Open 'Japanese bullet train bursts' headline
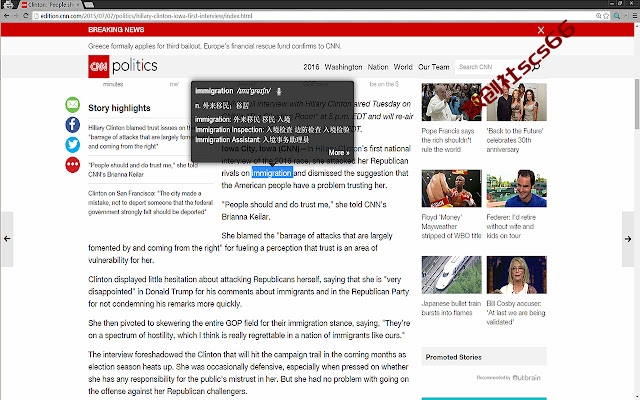 [x=451, y=308]
